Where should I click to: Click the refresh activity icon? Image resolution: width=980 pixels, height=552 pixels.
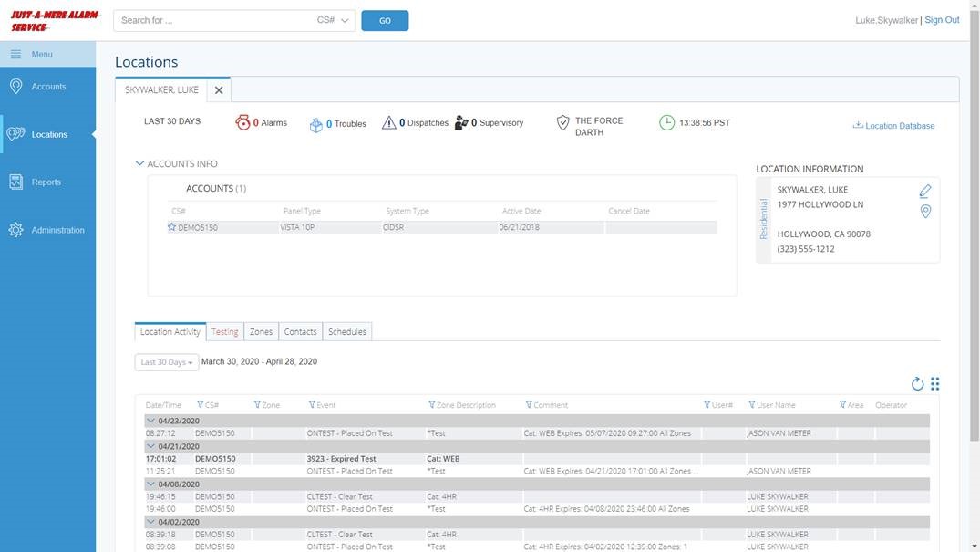click(x=917, y=384)
